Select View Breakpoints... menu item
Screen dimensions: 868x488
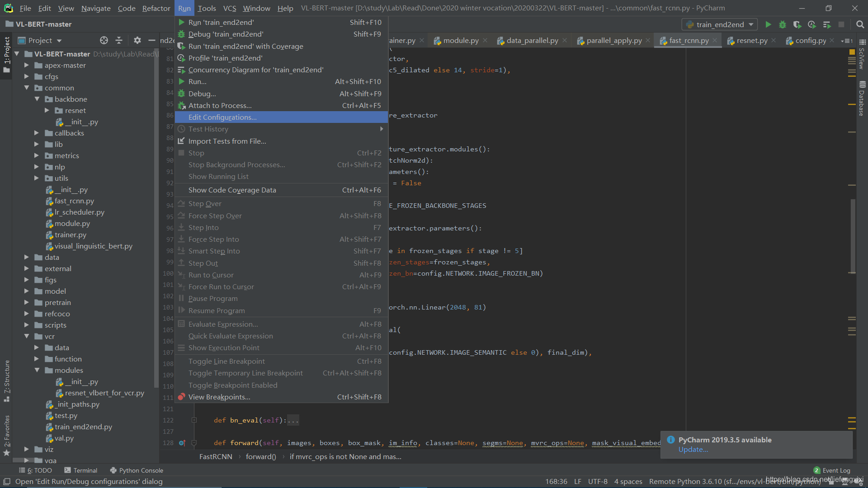point(281,397)
